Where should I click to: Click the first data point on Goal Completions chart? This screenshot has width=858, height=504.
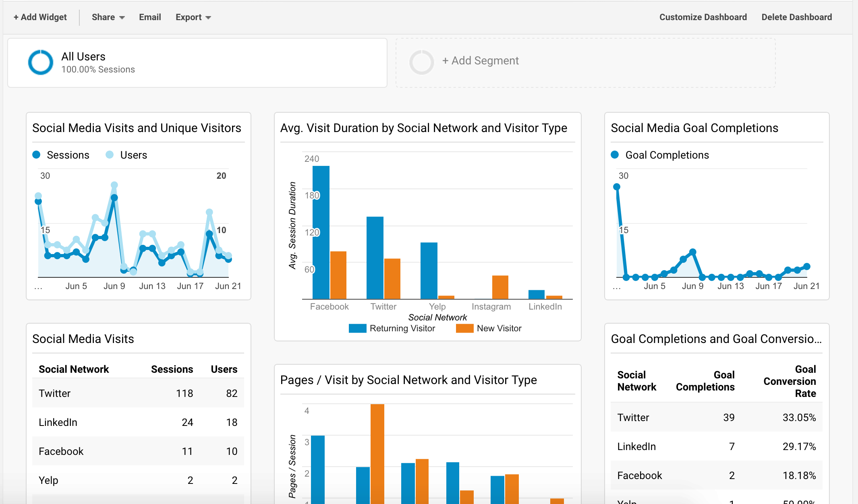(x=616, y=187)
